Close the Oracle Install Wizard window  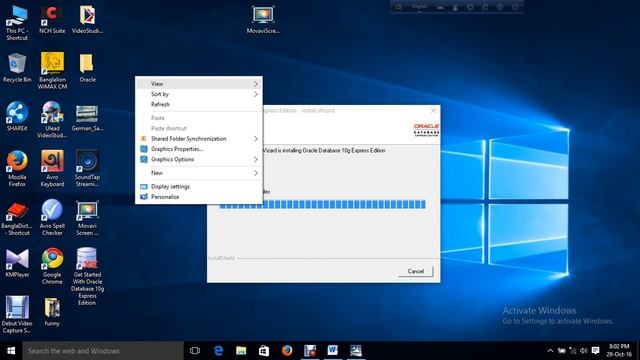tap(433, 111)
